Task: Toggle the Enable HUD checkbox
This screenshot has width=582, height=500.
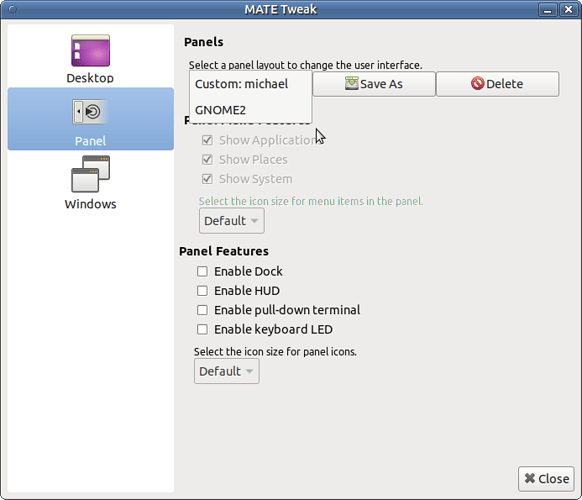Action: coord(202,291)
